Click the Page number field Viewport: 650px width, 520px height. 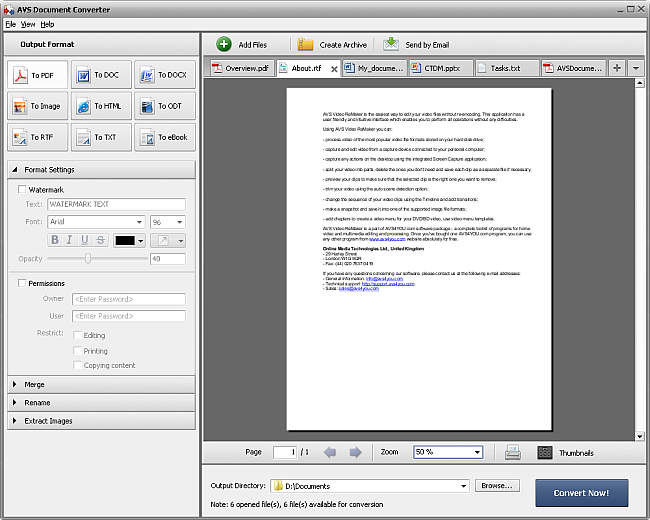click(285, 452)
